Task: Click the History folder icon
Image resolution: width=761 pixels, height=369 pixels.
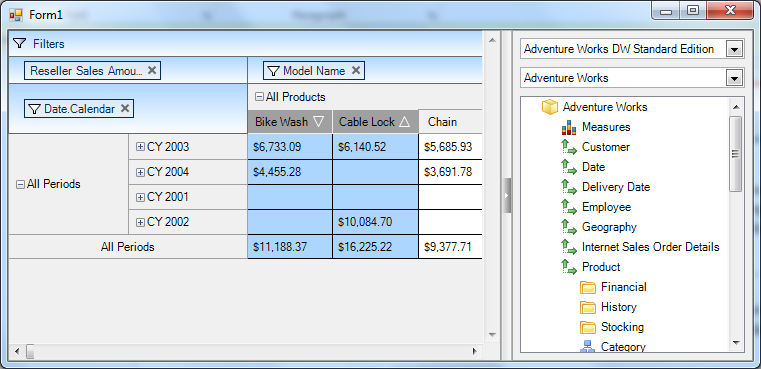Action: point(588,307)
